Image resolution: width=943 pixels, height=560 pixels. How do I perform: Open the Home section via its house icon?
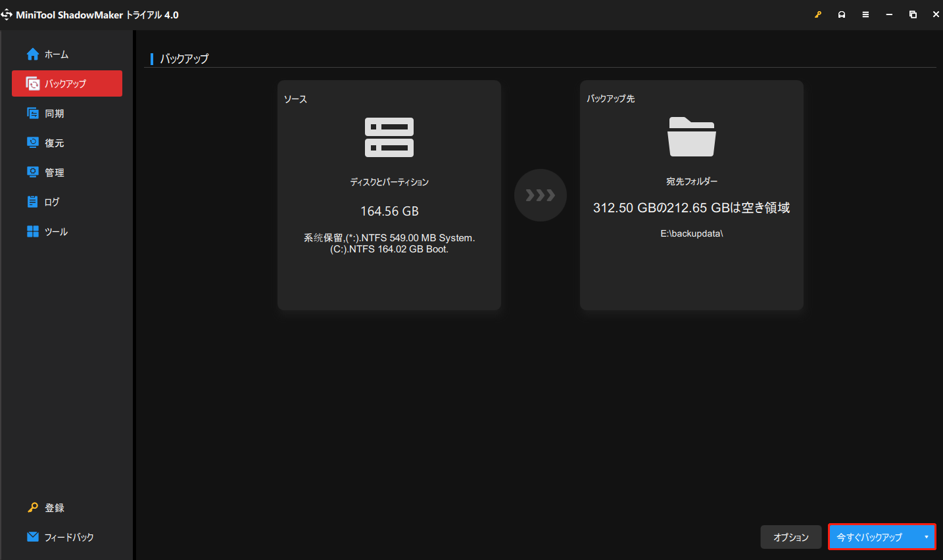[x=32, y=54]
